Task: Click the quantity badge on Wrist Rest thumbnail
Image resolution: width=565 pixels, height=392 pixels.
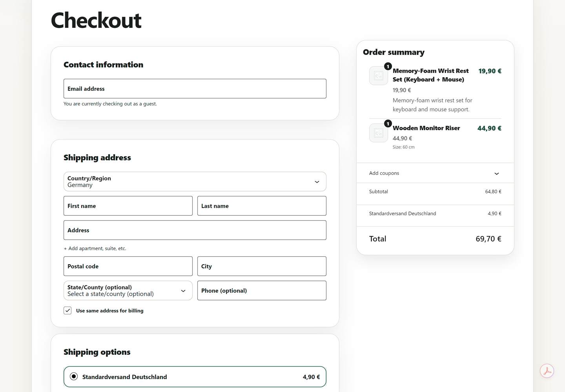Action: click(388, 66)
